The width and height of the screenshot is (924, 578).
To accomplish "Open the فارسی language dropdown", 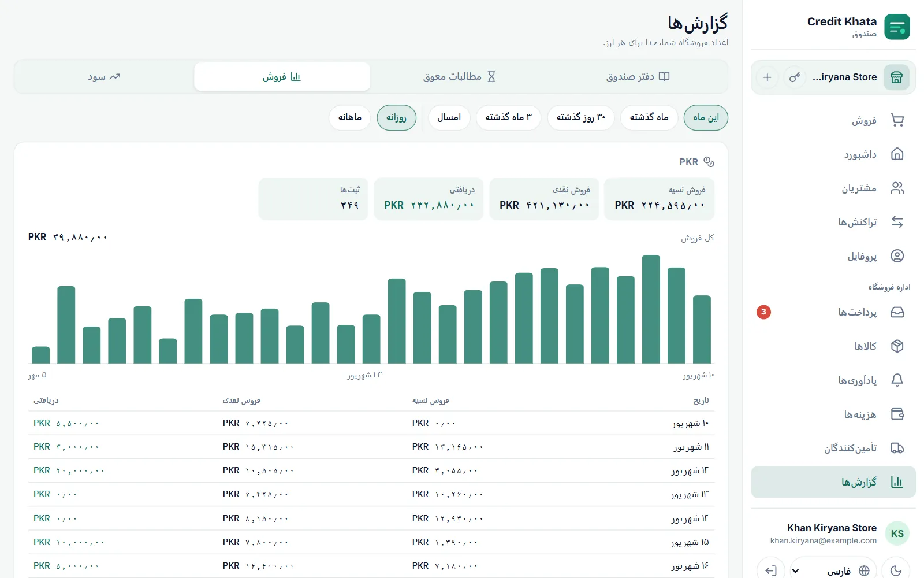I will pyautogui.click(x=833, y=570).
